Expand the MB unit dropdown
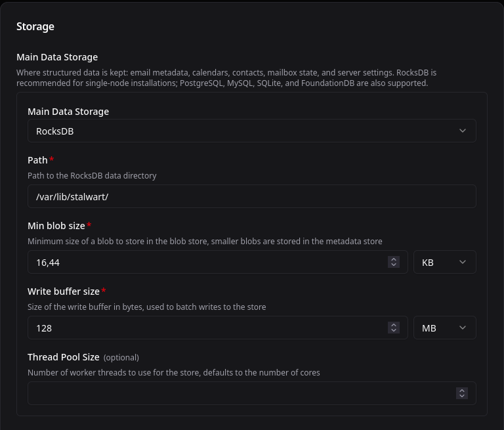This screenshot has height=430, width=504. click(x=444, y=328)
